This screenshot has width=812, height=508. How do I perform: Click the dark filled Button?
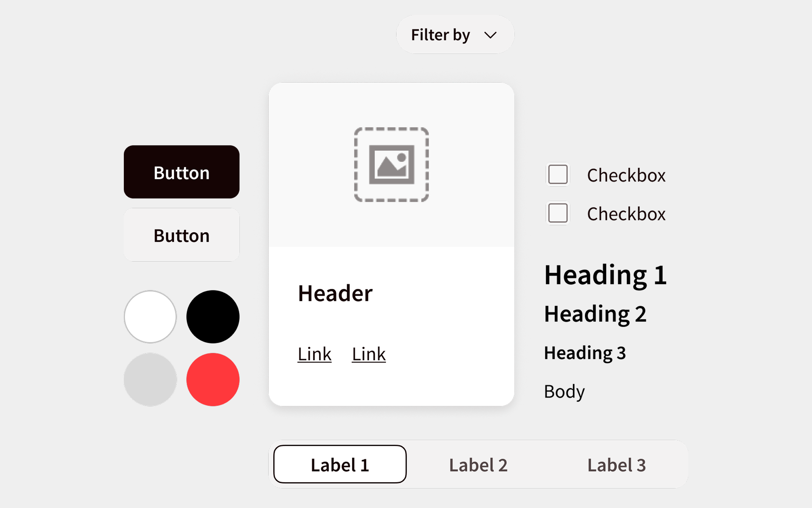[x=182, y=172]
